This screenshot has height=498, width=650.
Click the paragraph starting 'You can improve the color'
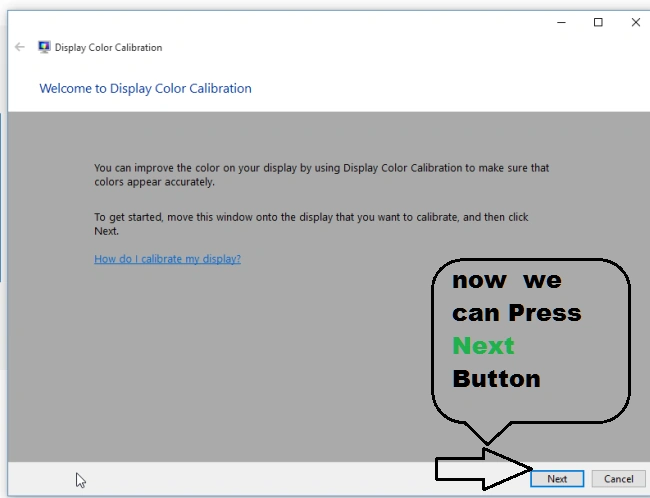321,175
